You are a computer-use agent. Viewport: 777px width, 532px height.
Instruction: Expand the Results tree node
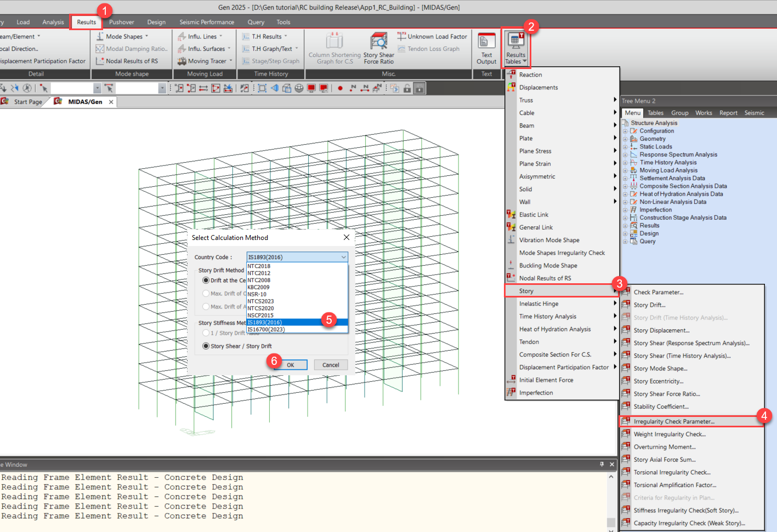point(625,225)
